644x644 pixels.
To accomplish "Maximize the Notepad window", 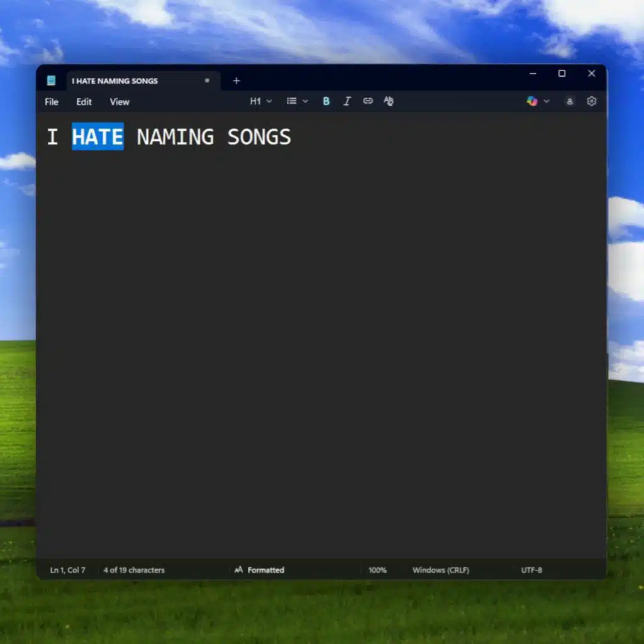I will 562,74.
